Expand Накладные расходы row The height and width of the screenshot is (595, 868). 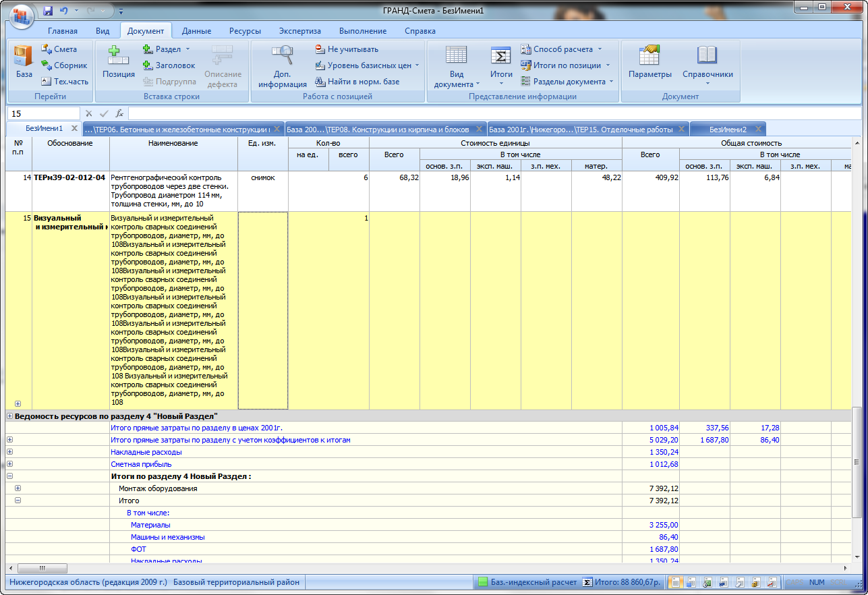9,452
